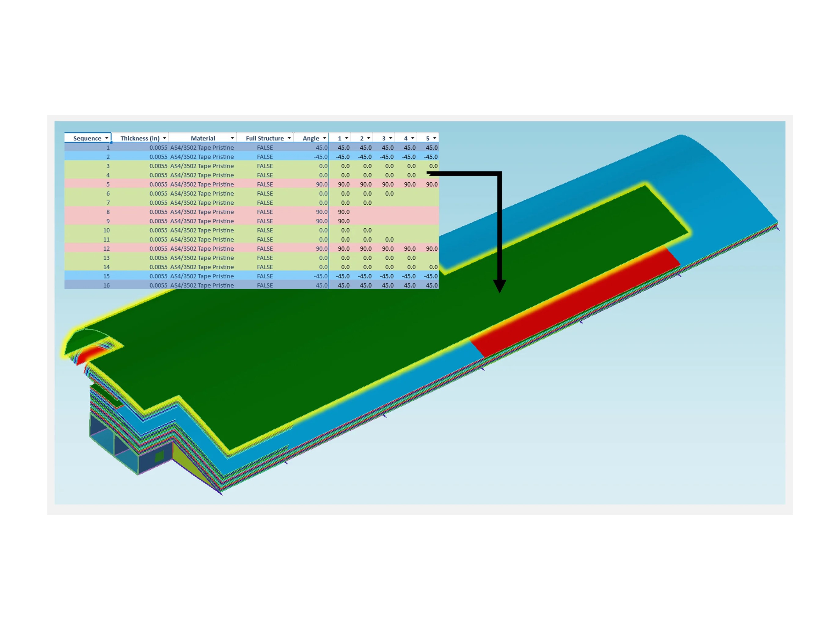Open the column 3 filter dropdown

391,138
